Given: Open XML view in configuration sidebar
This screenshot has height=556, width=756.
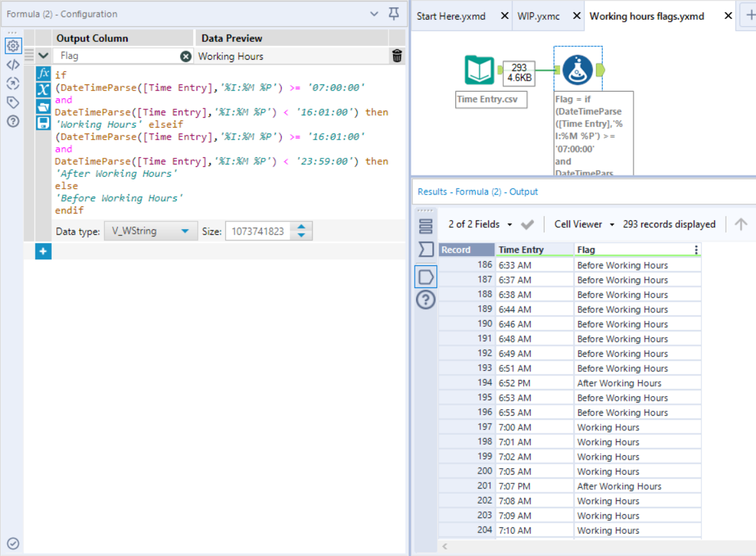Looking at the screenshot, I should click(x=12, y=64).
